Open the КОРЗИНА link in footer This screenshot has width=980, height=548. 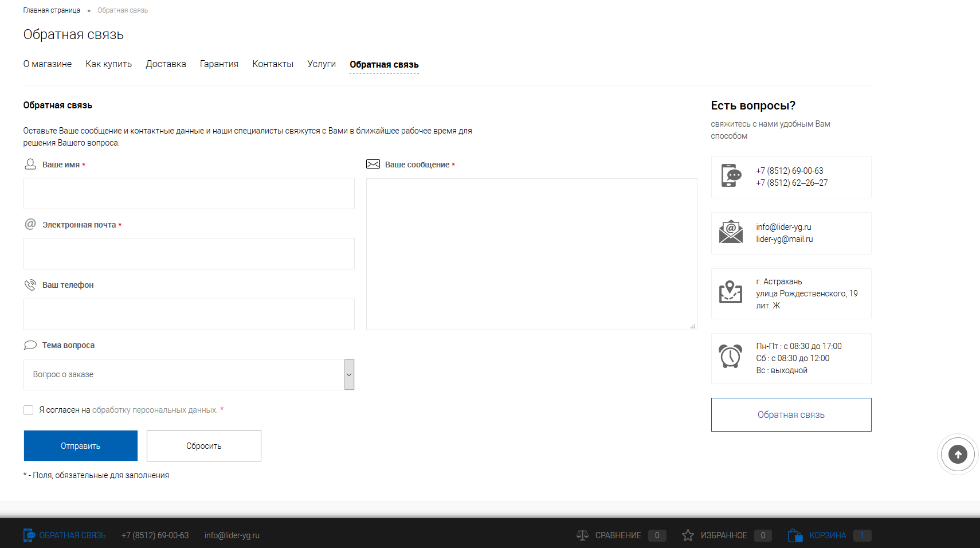coord(828,535)
